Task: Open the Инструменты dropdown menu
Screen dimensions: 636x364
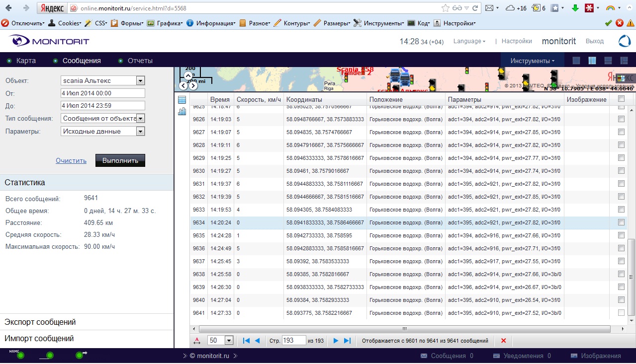Action: [533, 61]
